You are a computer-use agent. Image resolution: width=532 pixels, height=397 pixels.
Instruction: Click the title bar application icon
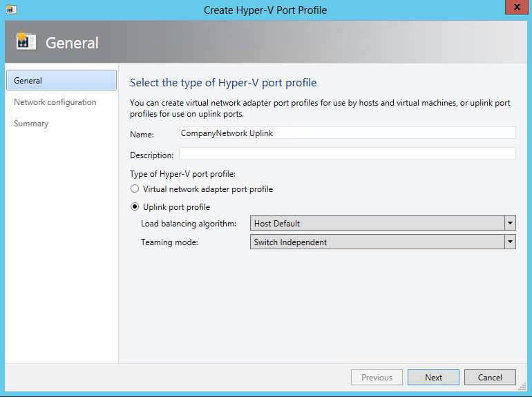pyautogui.click(x=11, y=10)
